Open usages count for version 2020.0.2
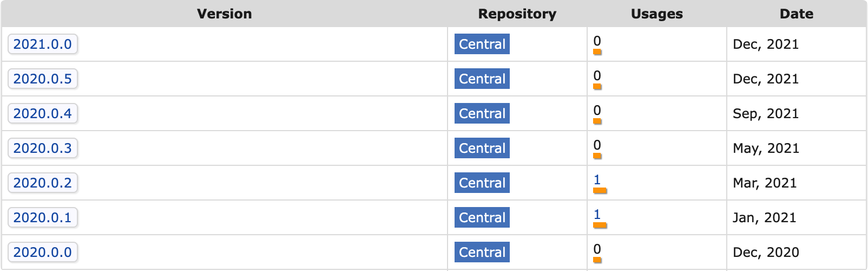 point(597,179)
